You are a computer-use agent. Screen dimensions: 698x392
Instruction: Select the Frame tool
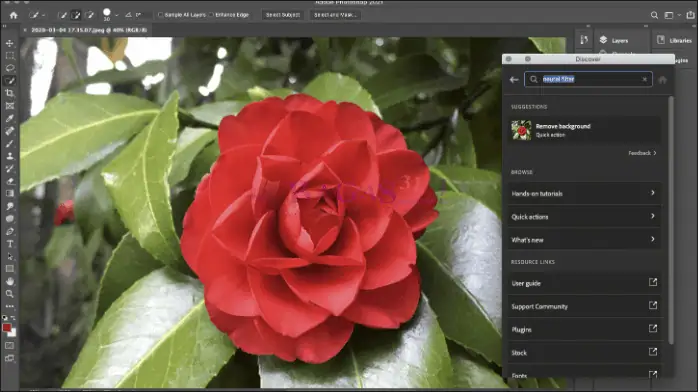[x=9, y=105]
